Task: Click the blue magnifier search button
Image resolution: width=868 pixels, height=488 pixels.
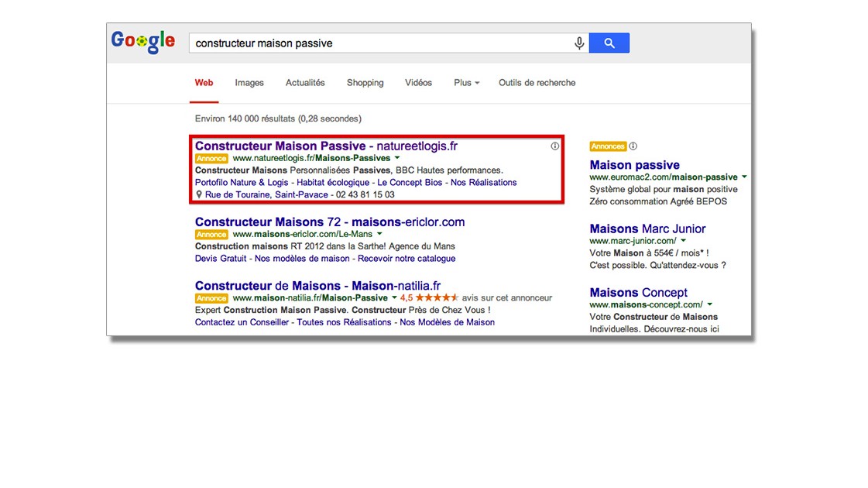Action: pyautogui.click(x=609, y=43)
